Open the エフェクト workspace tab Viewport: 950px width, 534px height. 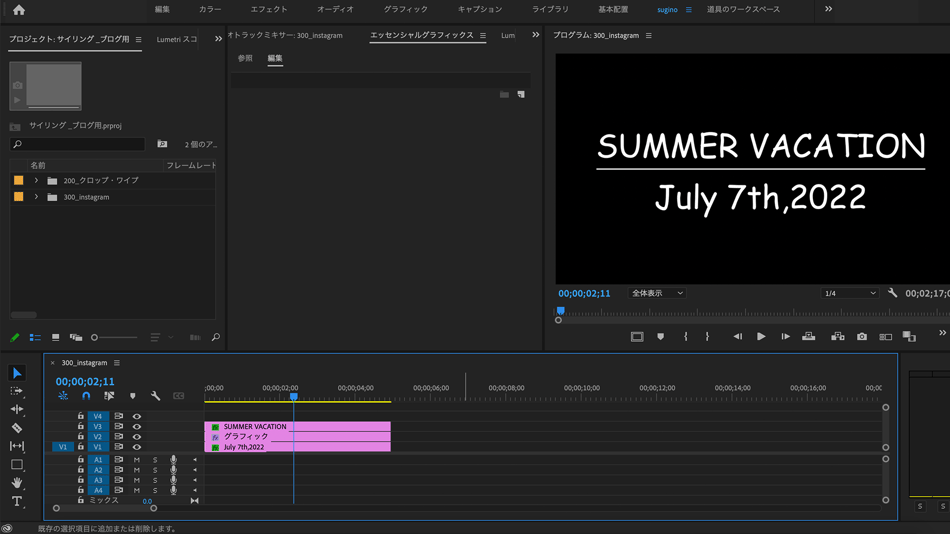click(268, 10)
